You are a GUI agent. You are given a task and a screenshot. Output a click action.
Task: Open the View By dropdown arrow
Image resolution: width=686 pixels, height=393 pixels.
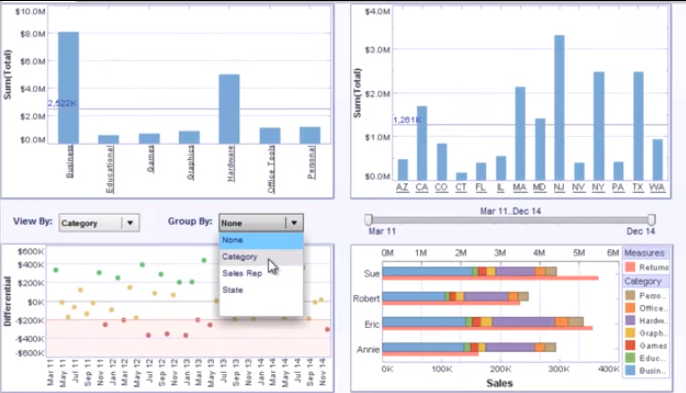point(130,223)
